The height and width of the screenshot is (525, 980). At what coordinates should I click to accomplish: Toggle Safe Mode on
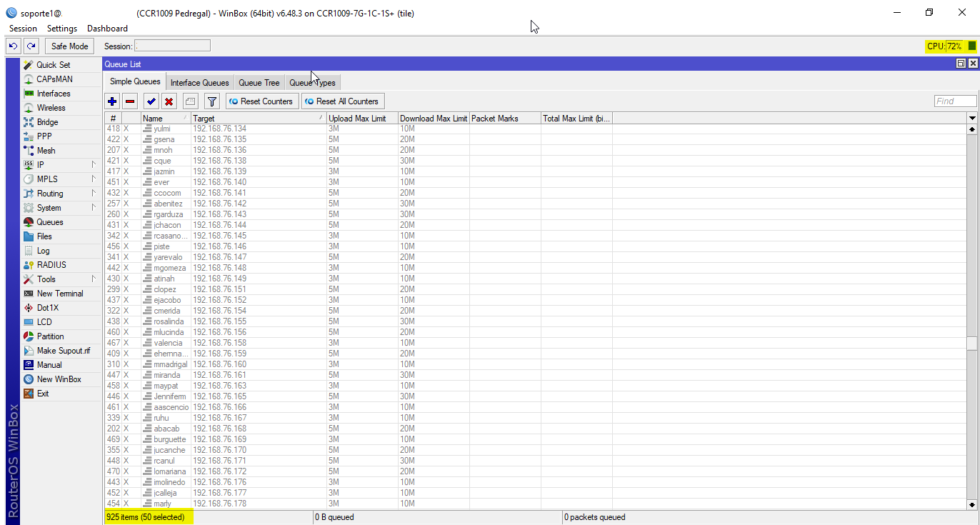[69, 46]
